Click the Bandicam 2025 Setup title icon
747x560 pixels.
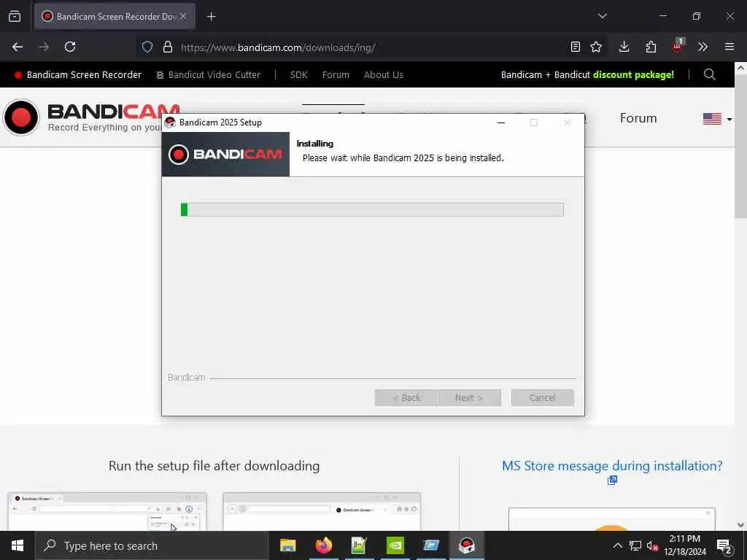(x=170, y=122)
